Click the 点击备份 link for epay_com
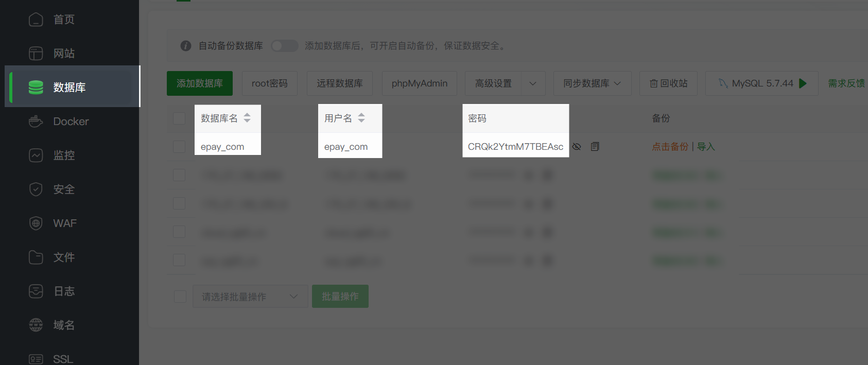 click(670, 147)
